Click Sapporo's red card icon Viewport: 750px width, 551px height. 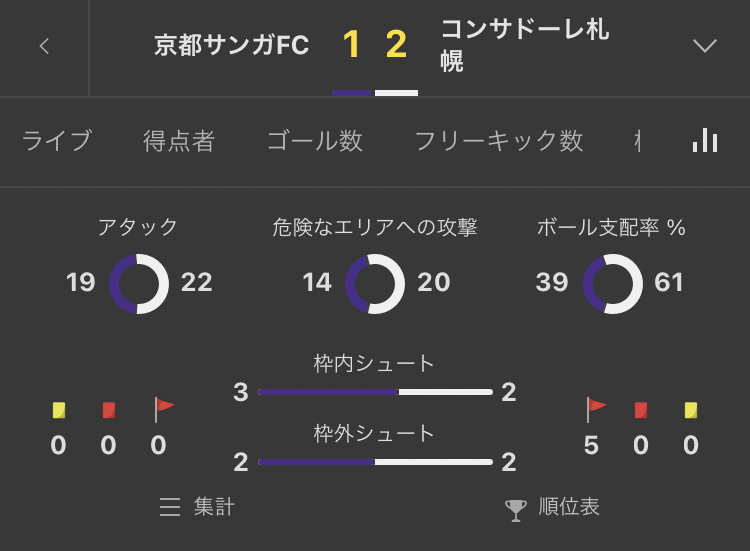pyautogui.click(x=641, y=410)
